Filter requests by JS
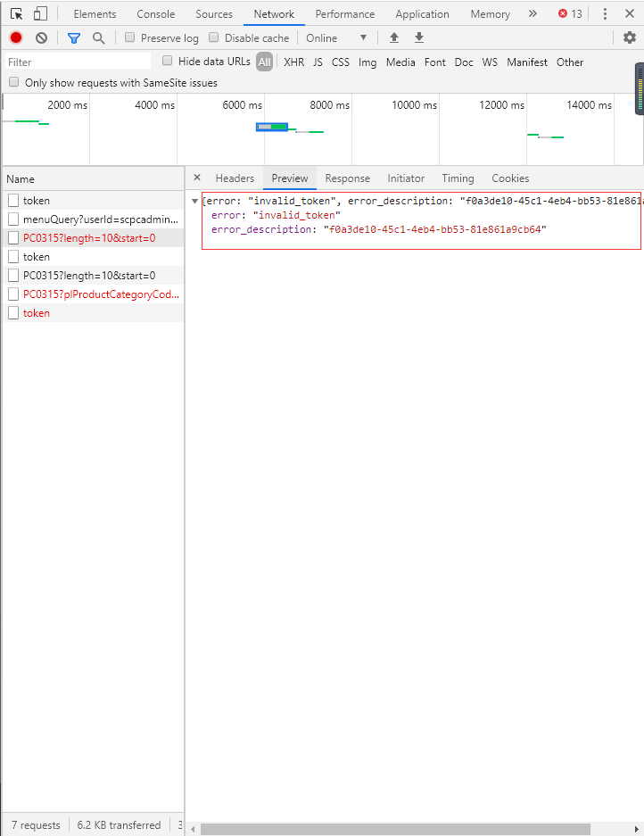Screen dimensions: 644x836 [318, 62]
